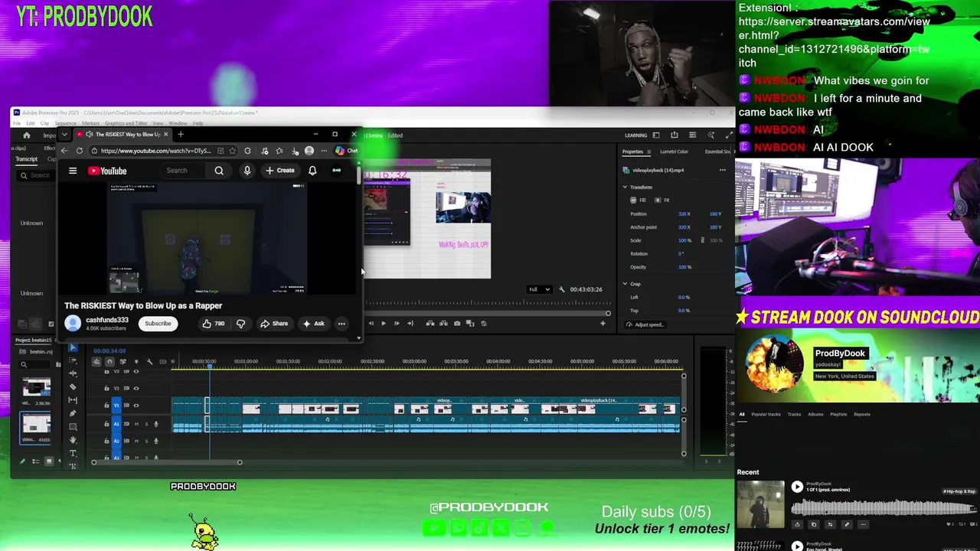Open the Markers menu
Image resolution: width=980 pixels, height=551 pixels.
coord(90,123)
